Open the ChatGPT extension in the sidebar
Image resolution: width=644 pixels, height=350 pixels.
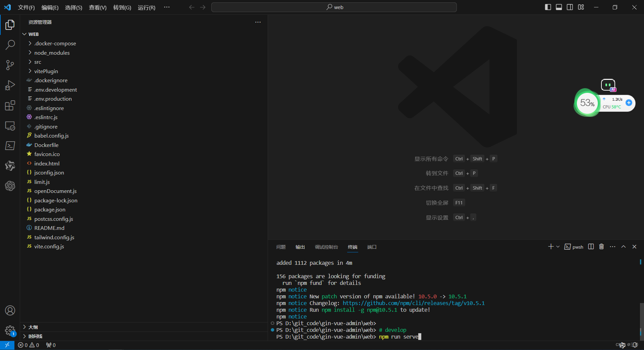[x=10, y=186]
